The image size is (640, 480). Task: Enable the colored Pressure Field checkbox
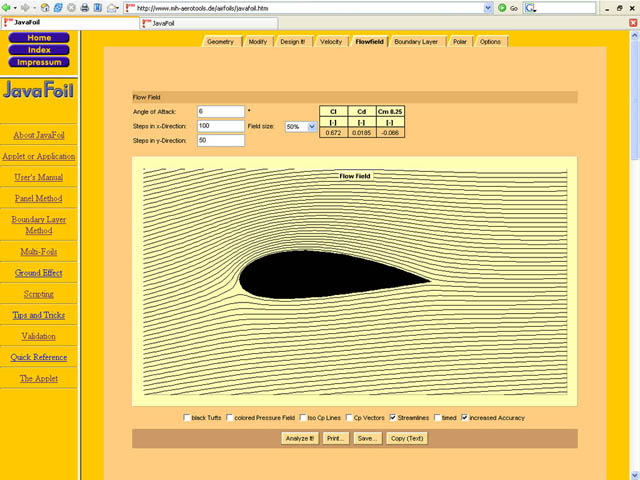coord(230,418)
